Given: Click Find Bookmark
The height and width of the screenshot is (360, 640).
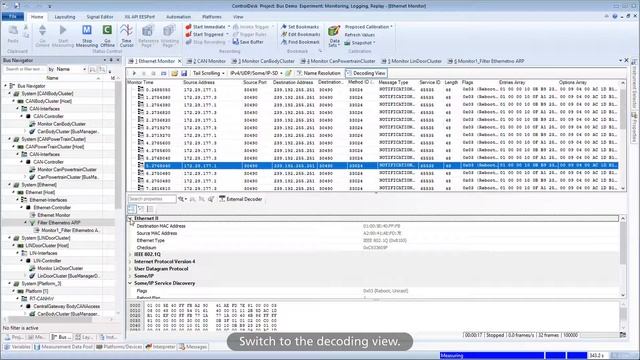Looking at the screenshot, I should click(x=300, y=42).
